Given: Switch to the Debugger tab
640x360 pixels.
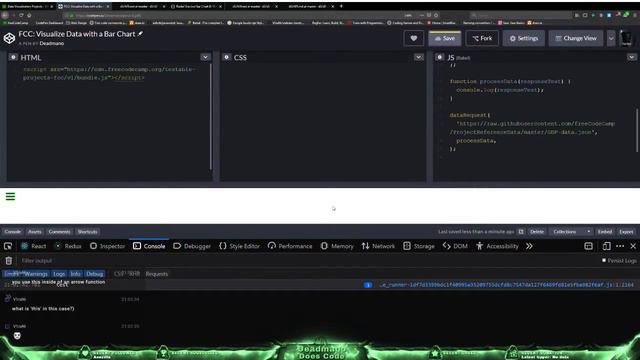Looking at the screenshot, I should [x=192, y=246].
